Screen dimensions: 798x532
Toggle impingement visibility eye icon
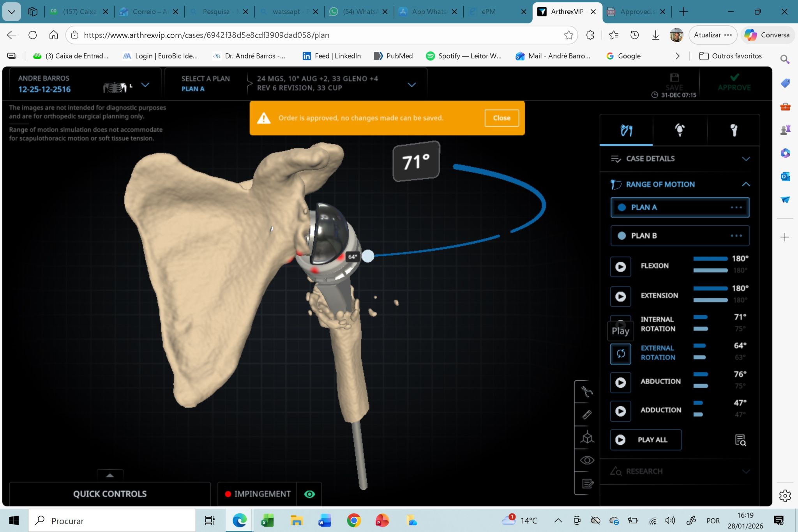pos(309,494)
